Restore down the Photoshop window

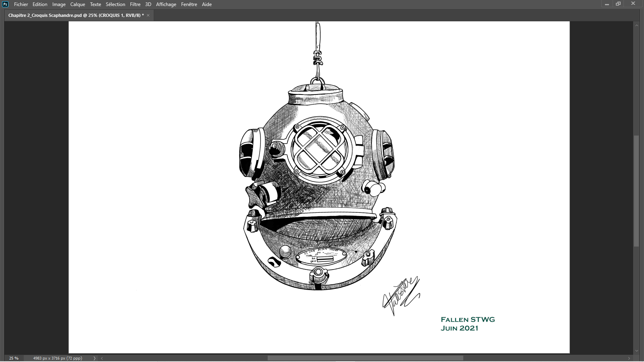[x=618, y=4]
